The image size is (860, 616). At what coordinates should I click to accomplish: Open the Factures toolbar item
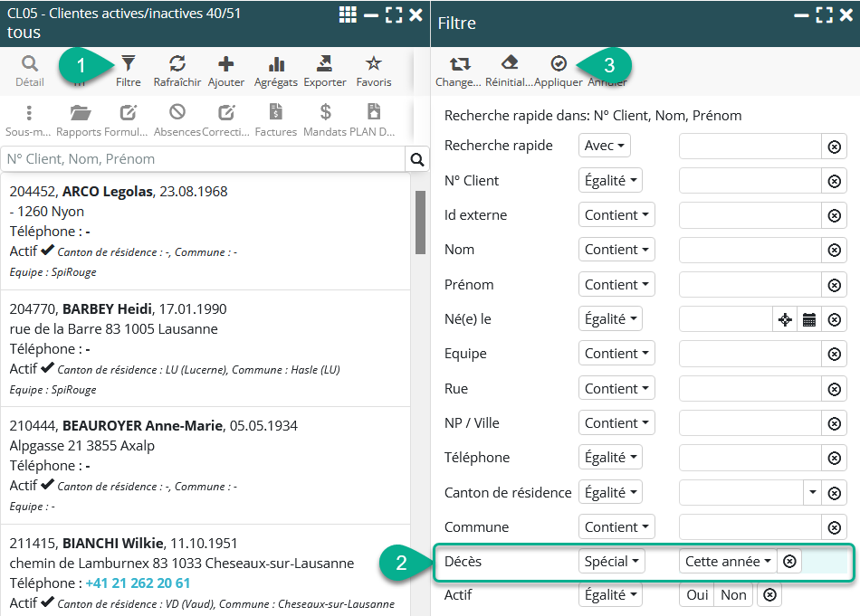pyautogui.click(x=275, y=119)
